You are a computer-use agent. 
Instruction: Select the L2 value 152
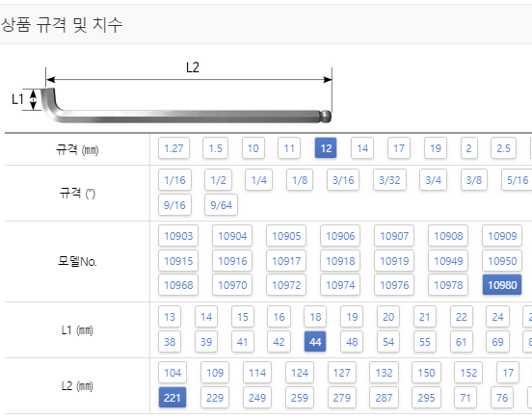coord(468,373)
